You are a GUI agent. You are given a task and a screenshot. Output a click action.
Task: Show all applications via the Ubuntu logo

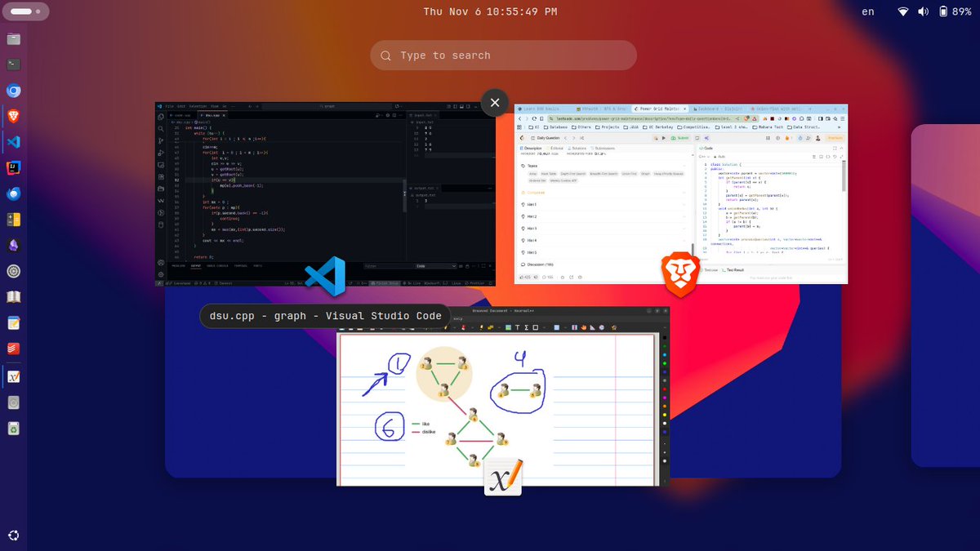pyautogui.click(x=14, y=536)
